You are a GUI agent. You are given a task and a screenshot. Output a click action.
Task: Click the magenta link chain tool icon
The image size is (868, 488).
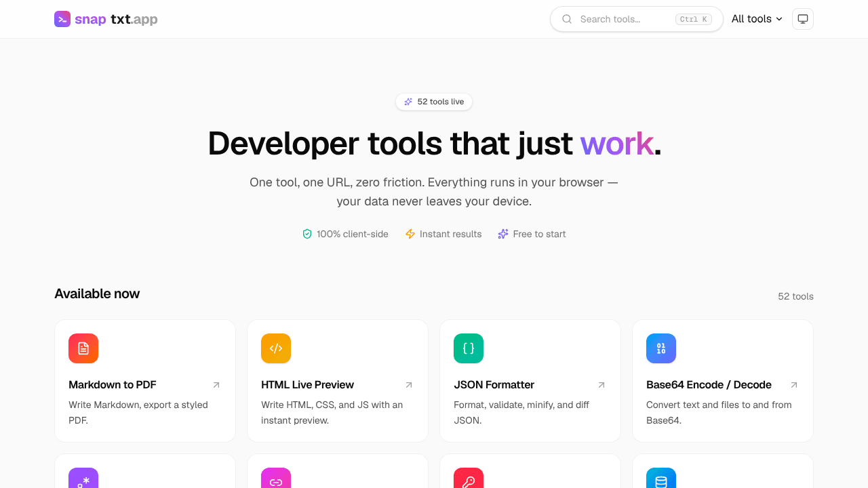point(276,478)
